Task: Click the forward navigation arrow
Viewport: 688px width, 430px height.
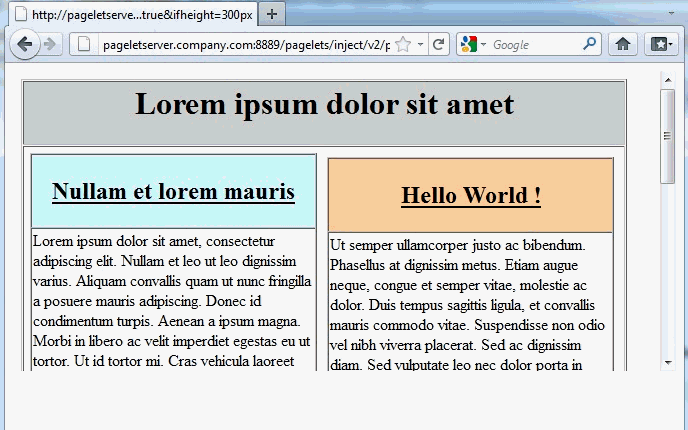Action: click(50, 44)
